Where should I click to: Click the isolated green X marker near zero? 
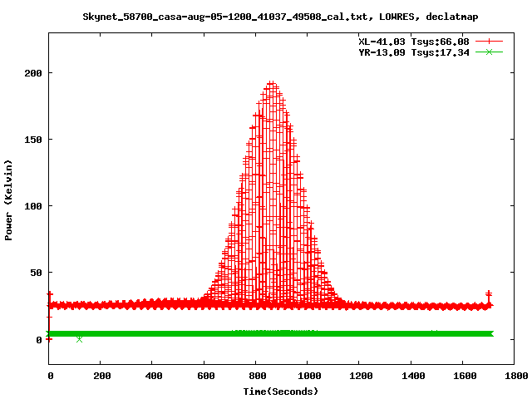(x=79, y=339)
